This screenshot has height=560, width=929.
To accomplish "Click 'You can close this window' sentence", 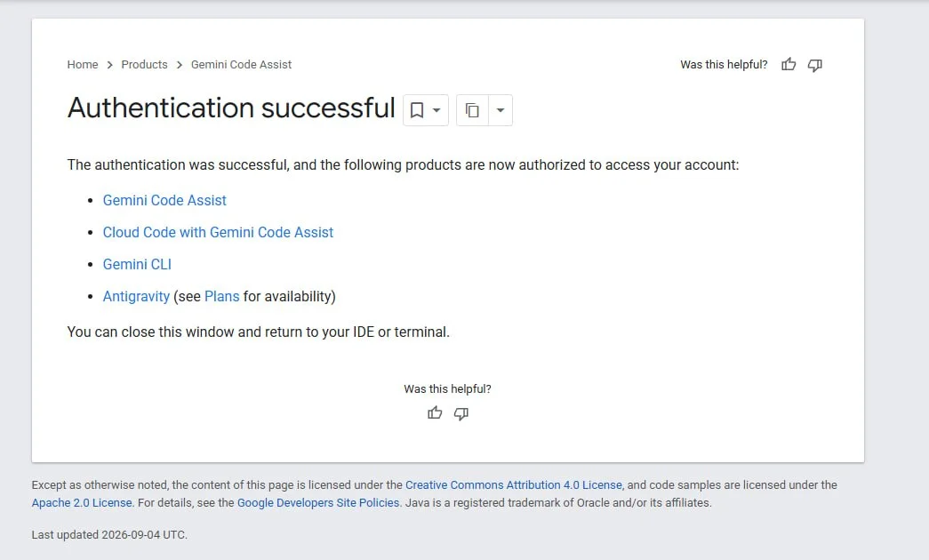I will tap(259, 332).
